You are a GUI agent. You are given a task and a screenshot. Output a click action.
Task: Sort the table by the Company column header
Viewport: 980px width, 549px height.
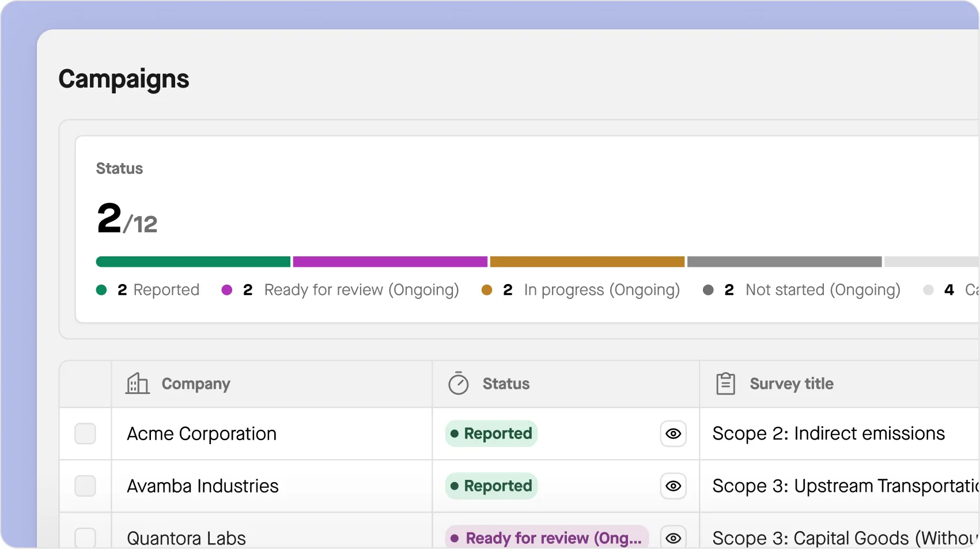click(x=196, y=384)
